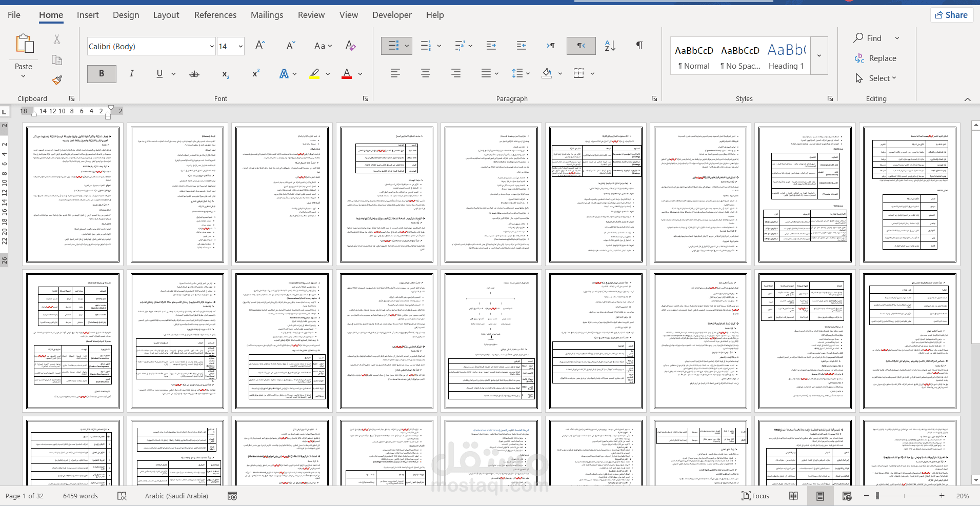Switch to Web Layout view
The height and width of the screenshot is (506, 980).
(847, 496)
